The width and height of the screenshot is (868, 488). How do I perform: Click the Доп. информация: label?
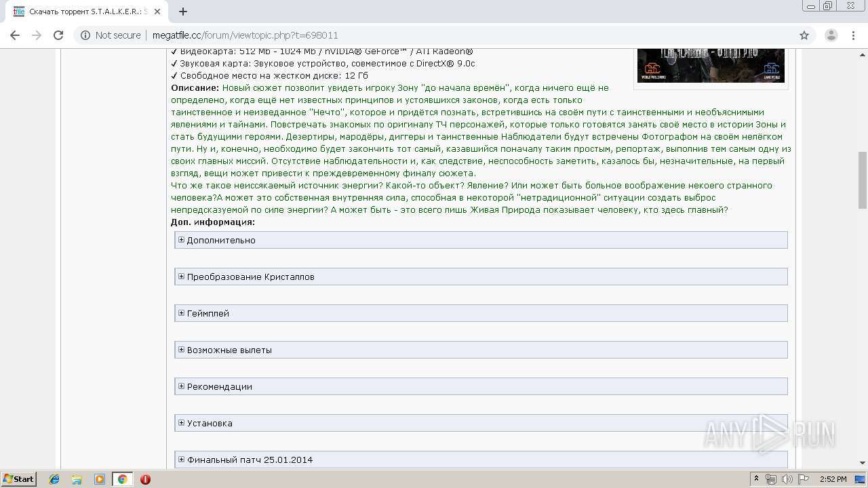click(213, 222)
